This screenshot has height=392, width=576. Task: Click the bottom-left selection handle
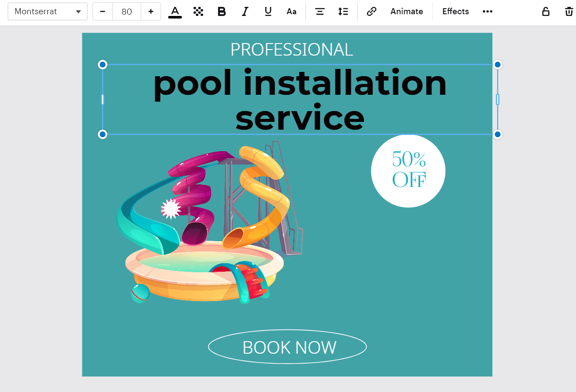(x=103, y=134)
